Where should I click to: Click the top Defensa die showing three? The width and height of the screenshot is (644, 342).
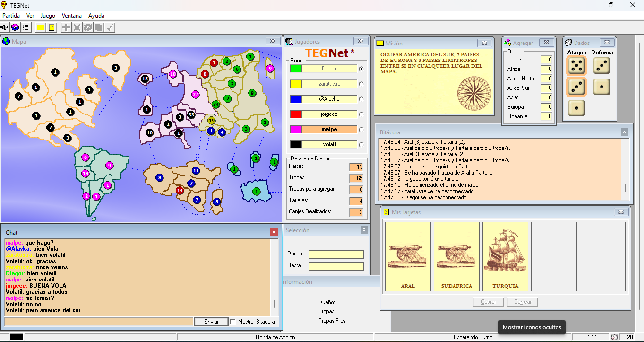coord(601,66)
